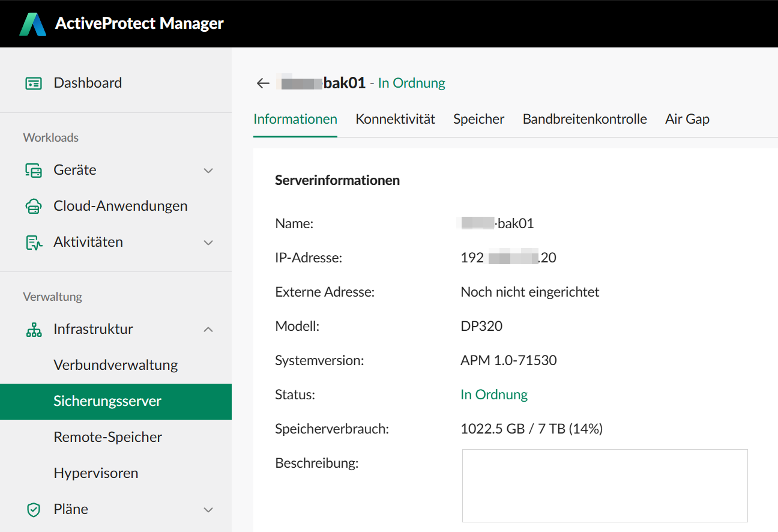Image resolution: width=778 pixels, height=532 pixels.
Task: Click the Aktivitäten menu label
Action: click(88, 242)
